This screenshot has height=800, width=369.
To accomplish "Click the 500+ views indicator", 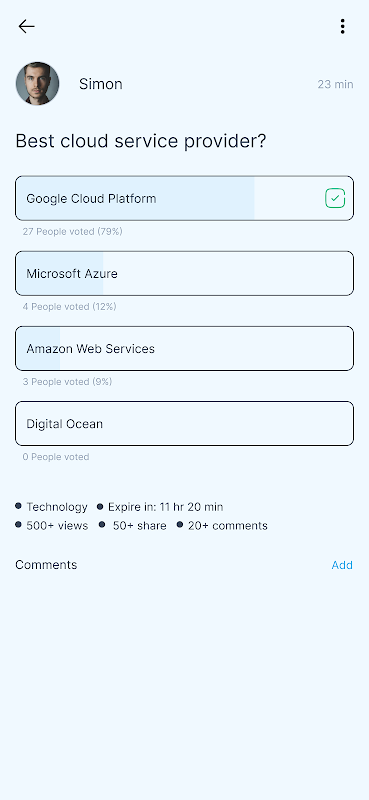I will coord(57,526).
